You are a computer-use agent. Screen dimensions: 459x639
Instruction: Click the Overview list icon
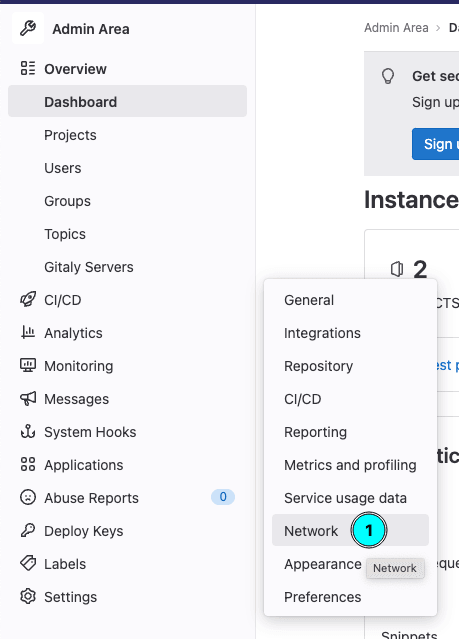point(28,68)
